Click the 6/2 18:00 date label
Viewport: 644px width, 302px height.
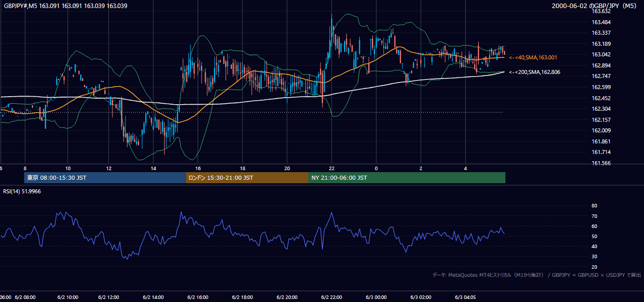click(x=242, y=297)
